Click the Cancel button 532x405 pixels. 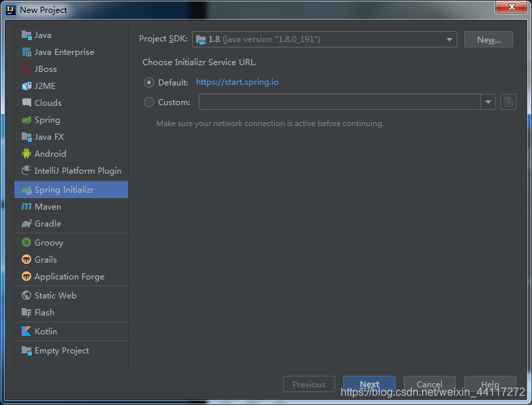[x=430, y=384]
